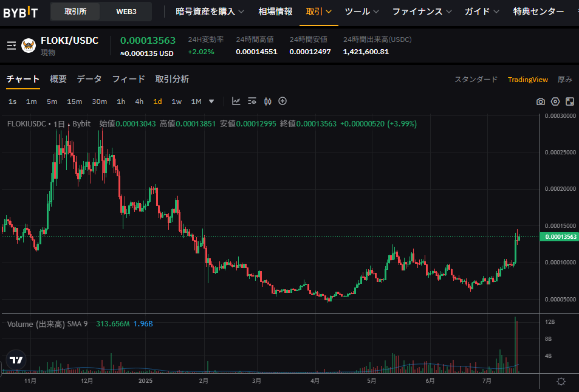The width and height of the screenshot is (579, 392).
Task: Switch to the 概要 tab
Action: tap(58, 79)
